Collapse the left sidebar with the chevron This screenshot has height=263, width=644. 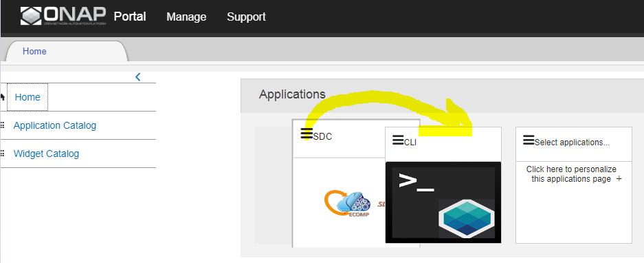click(138, 76)
